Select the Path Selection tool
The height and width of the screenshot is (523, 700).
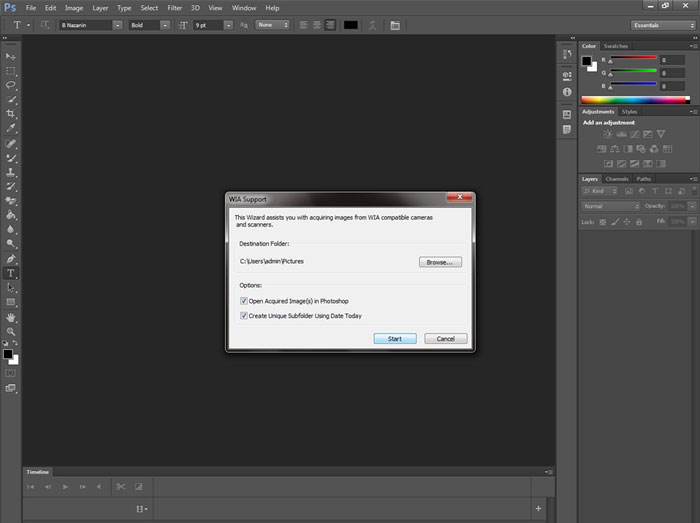tap(11, 288)
